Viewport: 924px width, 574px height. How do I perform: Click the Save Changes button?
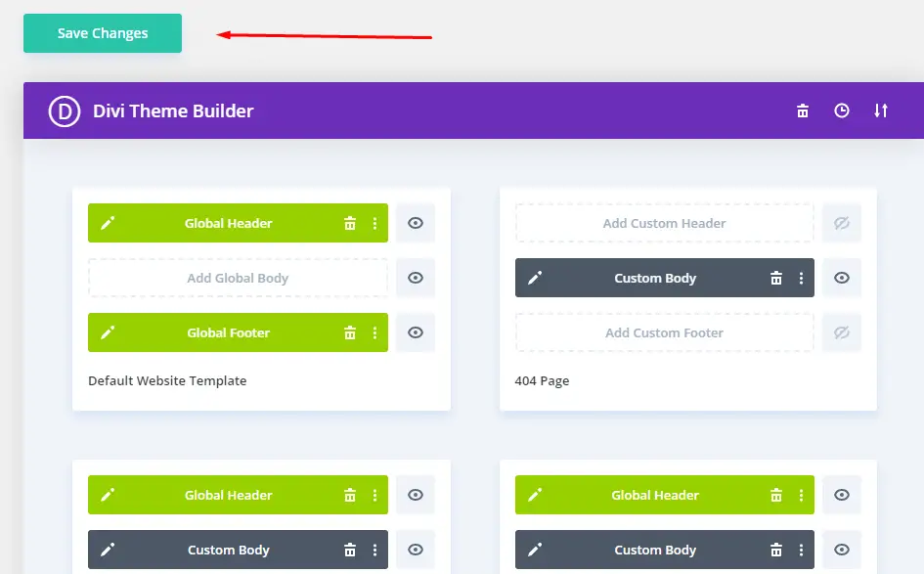[103, 33]
